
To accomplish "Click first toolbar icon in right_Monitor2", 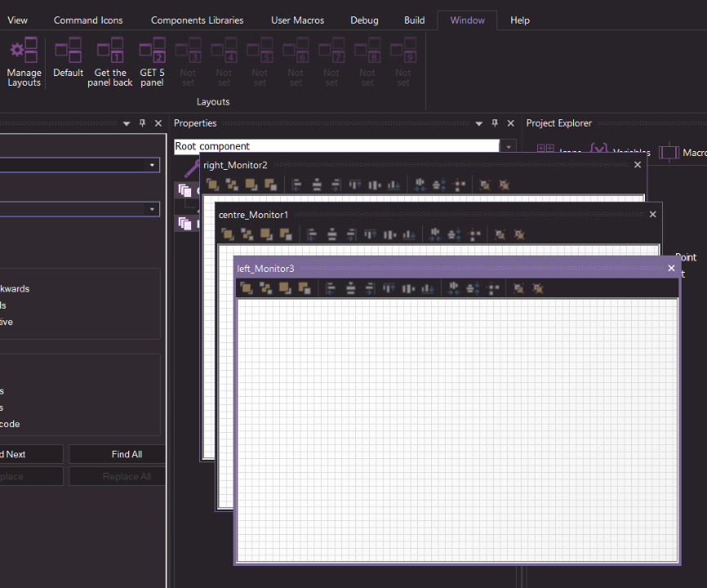I will coord(212,185).
